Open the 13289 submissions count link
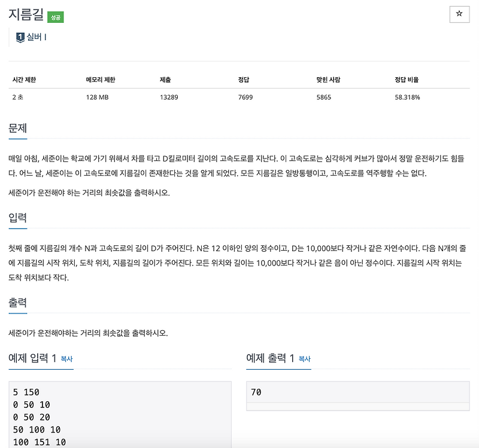The width and height of the screenshot is (479, 448). click(x=168, y=96)
